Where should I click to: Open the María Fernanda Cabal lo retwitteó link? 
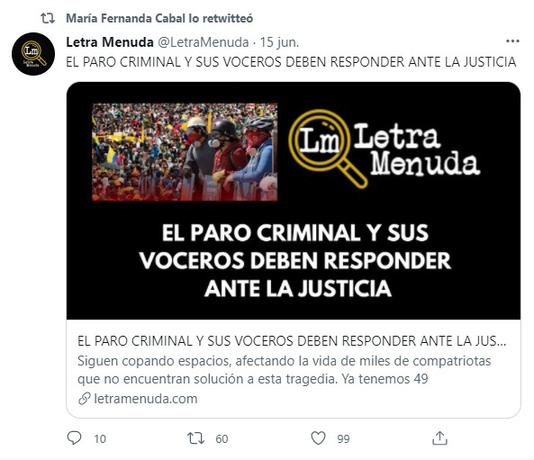point(159,18)
